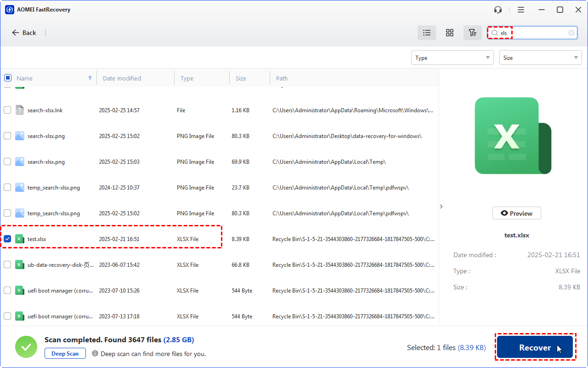Click the 'Scan completed. Found 3647 files' text
This screenshot has width=588, height=368.
pos(103,340)
